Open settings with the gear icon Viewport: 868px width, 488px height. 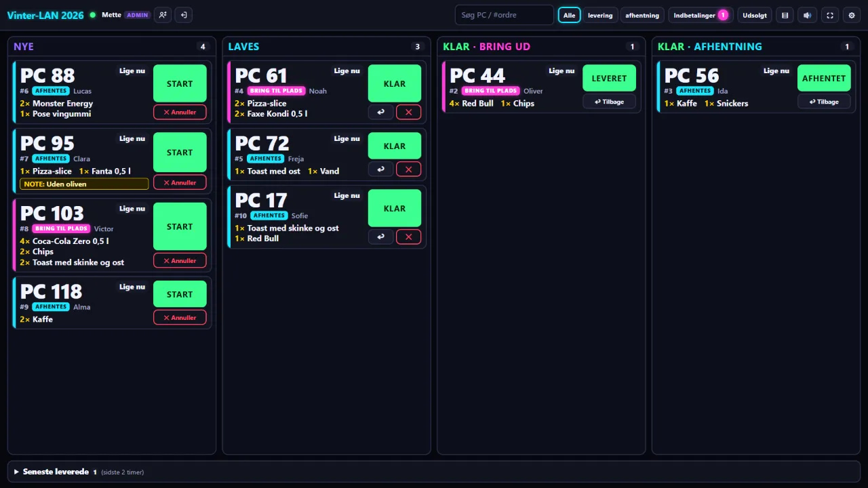click(852, 15)
